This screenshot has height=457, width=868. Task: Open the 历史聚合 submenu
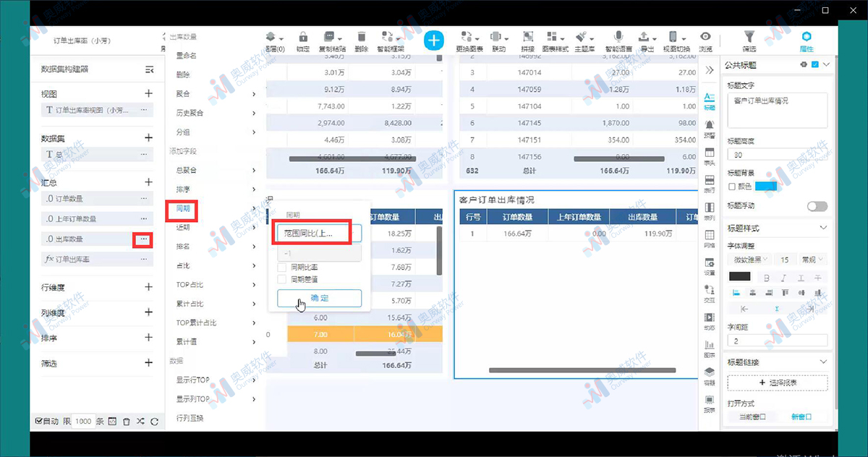click(216, 113)
